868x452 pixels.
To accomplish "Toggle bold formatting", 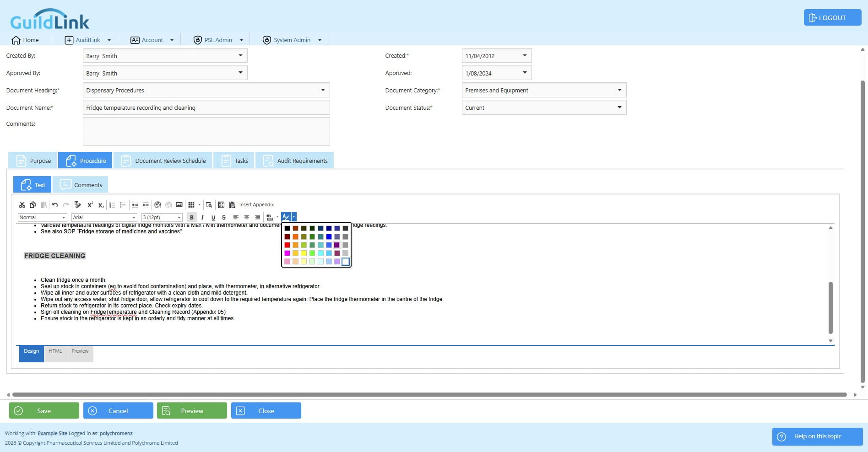I will (x=192, y=217).
